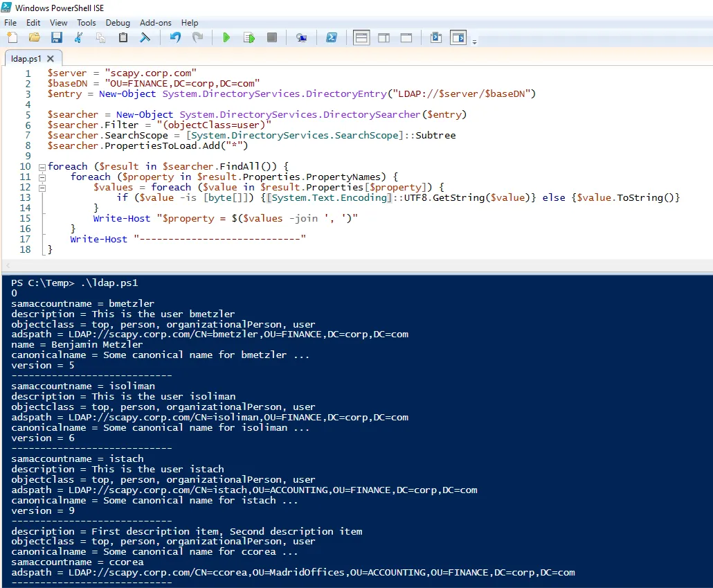Place cursor on $server variable in line 1
The height and width of the screenshot is (588, 713).
(67, 73)
